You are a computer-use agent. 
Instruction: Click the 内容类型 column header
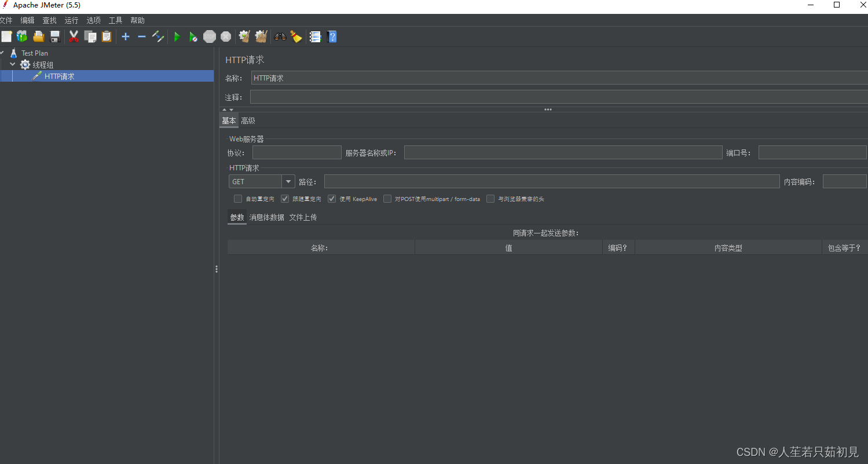point(728,248)
